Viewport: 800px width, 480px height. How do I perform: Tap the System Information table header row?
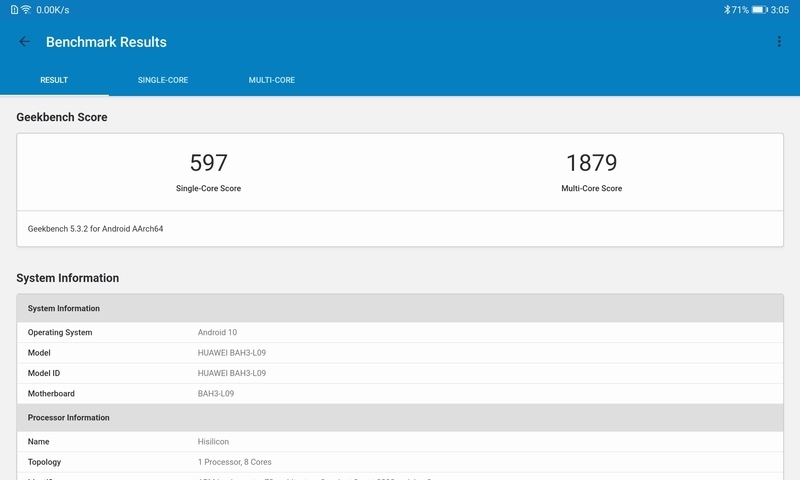point(400,308)
